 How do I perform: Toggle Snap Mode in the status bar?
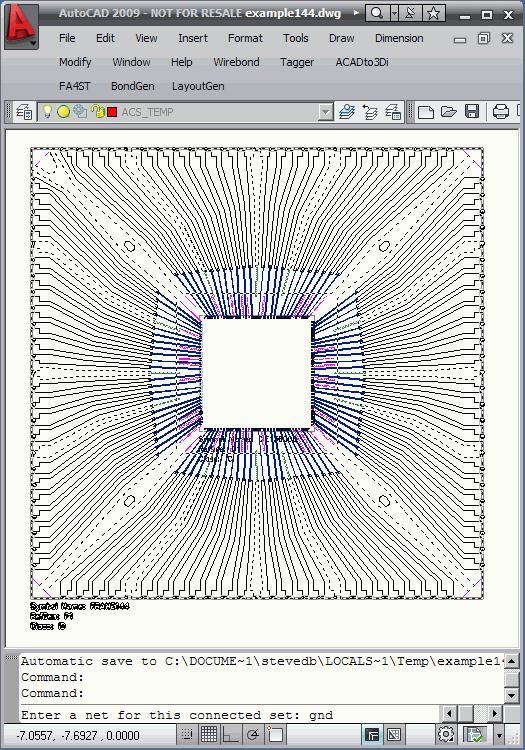pyautogui.click(x=187, y=734)
